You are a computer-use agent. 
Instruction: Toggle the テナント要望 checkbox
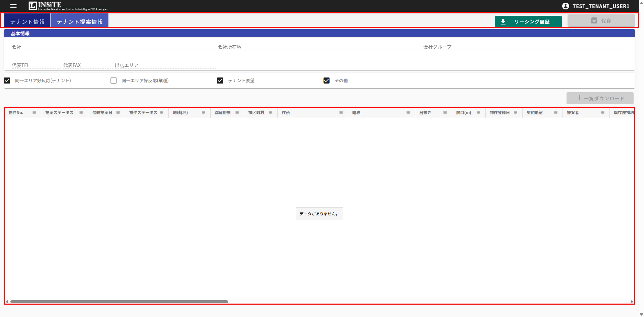(220, 81)
